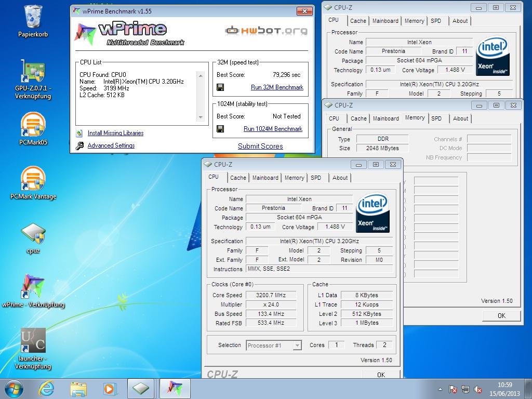Image resolution: width=532 pixels, height=399 pixels.
Task: Open the GPU-Z.0.7.1 desktop shortcut
Action: [33, 79]
